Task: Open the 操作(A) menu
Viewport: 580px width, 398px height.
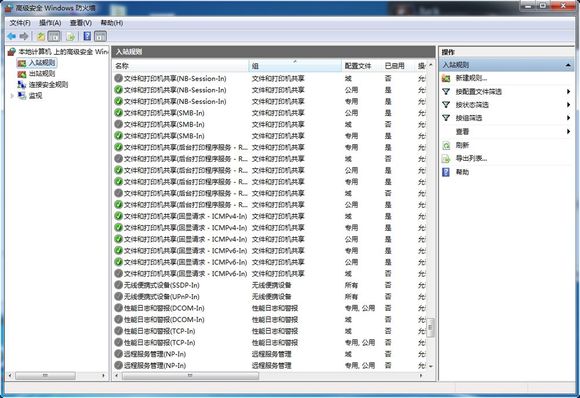Action: 50,23
